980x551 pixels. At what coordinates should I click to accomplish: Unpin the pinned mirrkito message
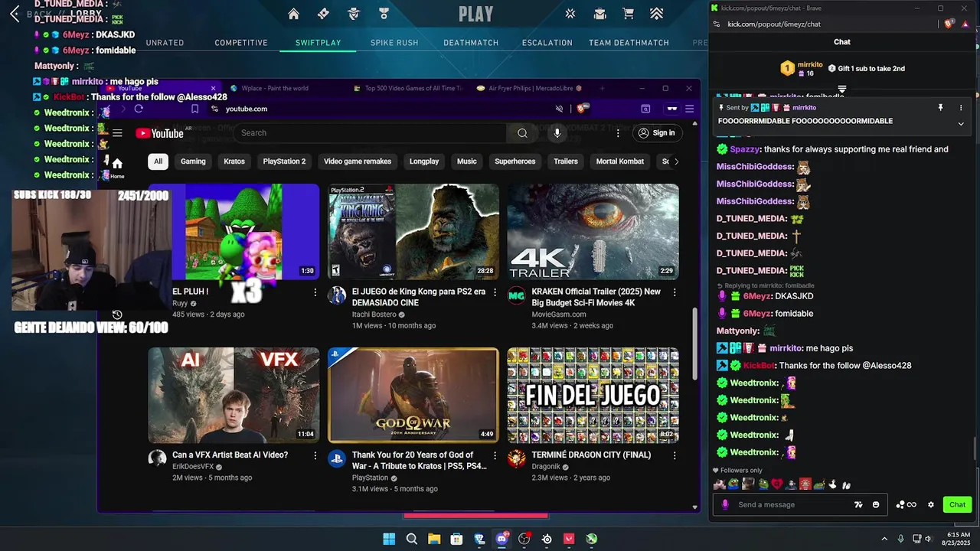(x=941, y=108)
